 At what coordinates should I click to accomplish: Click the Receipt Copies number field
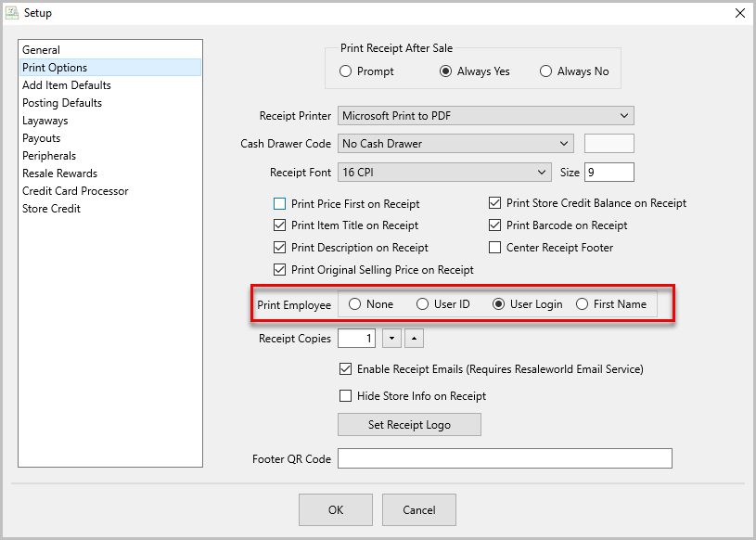tap(356, 339)
